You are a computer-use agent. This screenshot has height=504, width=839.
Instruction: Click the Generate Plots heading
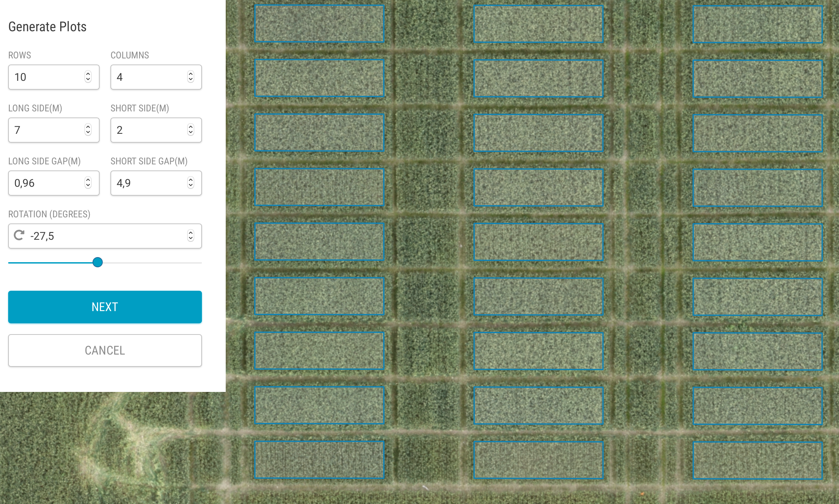tap(47, 27)
